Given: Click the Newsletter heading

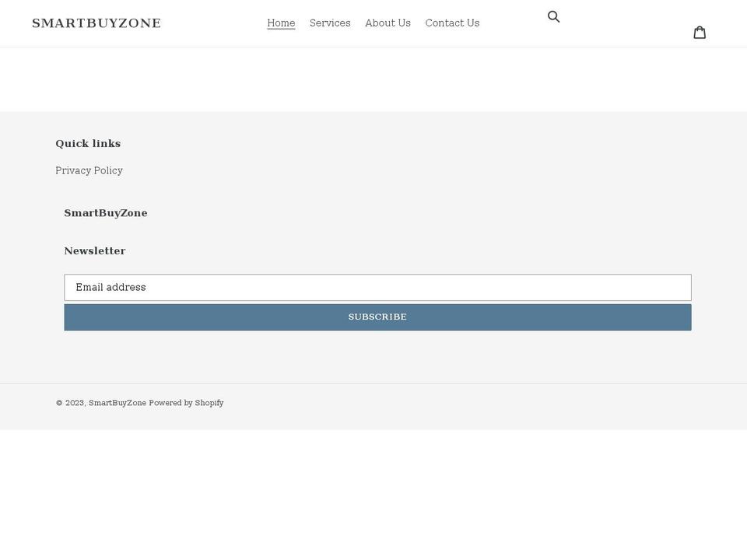Looking at the screenshot, I should 95,251.
